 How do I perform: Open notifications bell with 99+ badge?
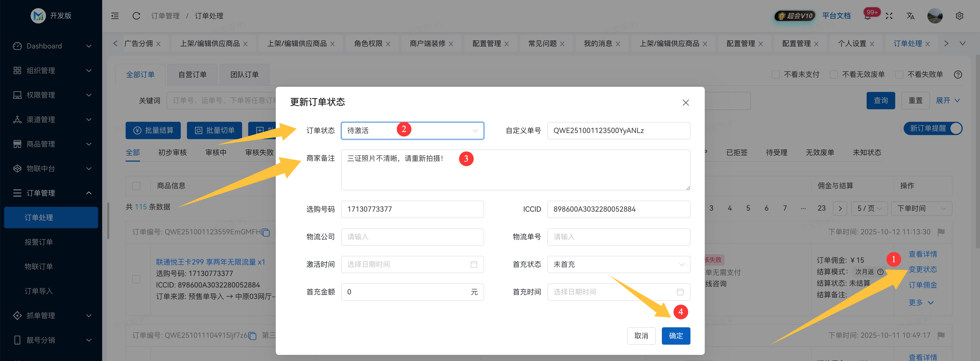pyautogui.click(x=867, y=16)
